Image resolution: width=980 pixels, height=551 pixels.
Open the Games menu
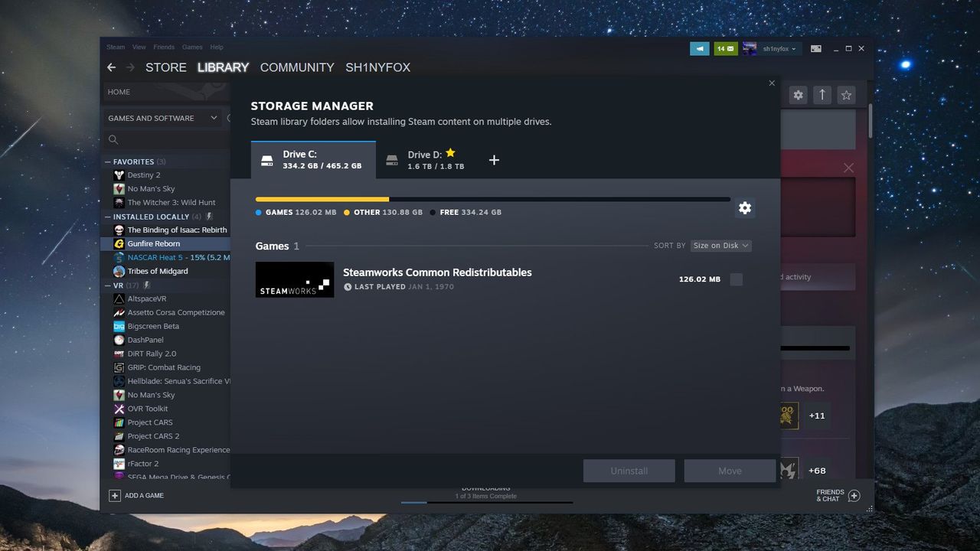point(192,47)
